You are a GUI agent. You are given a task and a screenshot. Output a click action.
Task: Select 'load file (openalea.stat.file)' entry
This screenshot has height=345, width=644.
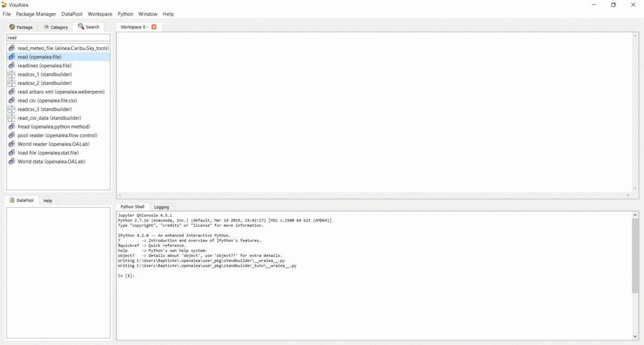pyautogui.click(x=58, y=153)
